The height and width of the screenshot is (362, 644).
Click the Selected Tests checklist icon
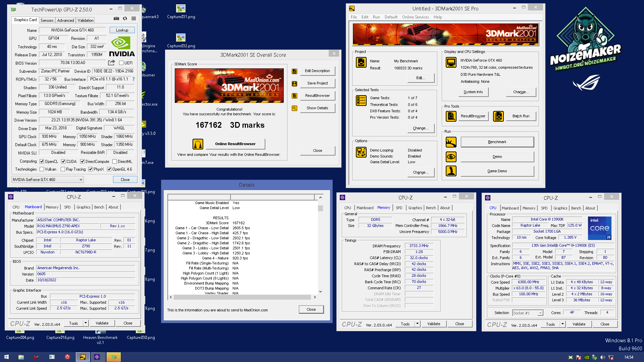click(361, 100)
